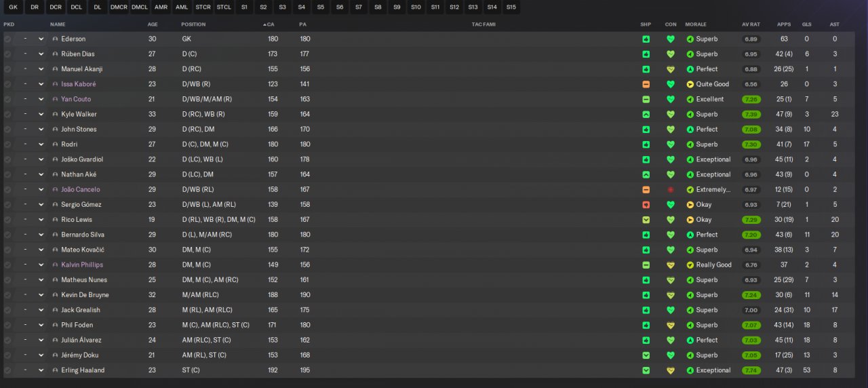
Task: Click Kalvin Phillips's Really Good morale icon
Action: (690, 265)
